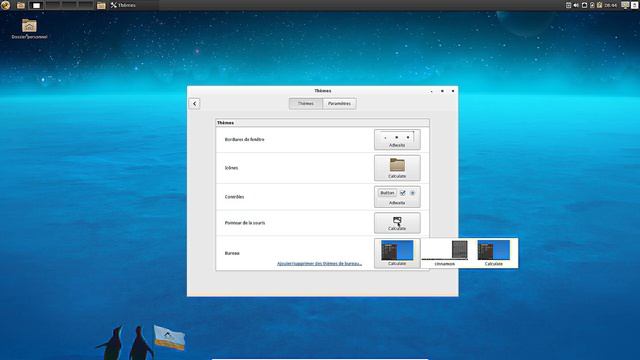Open Ajouter/supprimer des thèmes de bureau link
640x360 pixels.
[x=319, y=264]
